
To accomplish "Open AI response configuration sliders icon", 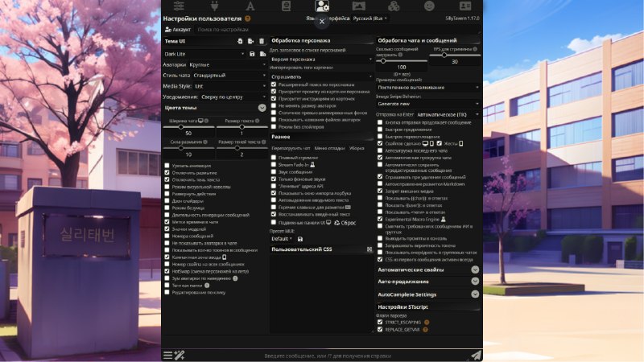I will (179, 6).
